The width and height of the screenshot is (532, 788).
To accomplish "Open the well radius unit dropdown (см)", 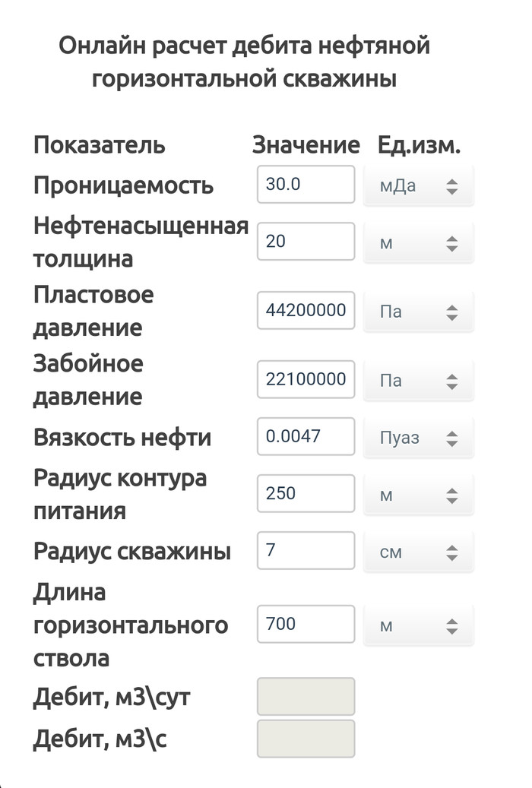I will tap(419, 552).
